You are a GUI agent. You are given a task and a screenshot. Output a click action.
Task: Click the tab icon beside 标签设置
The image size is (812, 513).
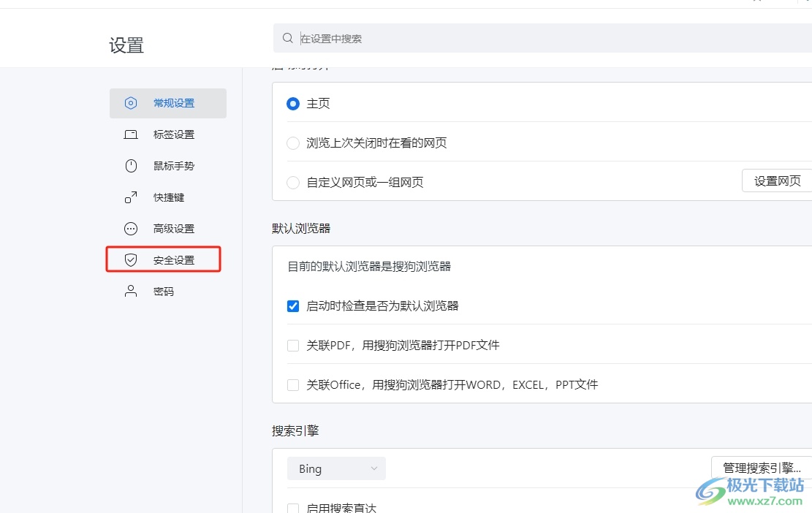tap(131, 134)
